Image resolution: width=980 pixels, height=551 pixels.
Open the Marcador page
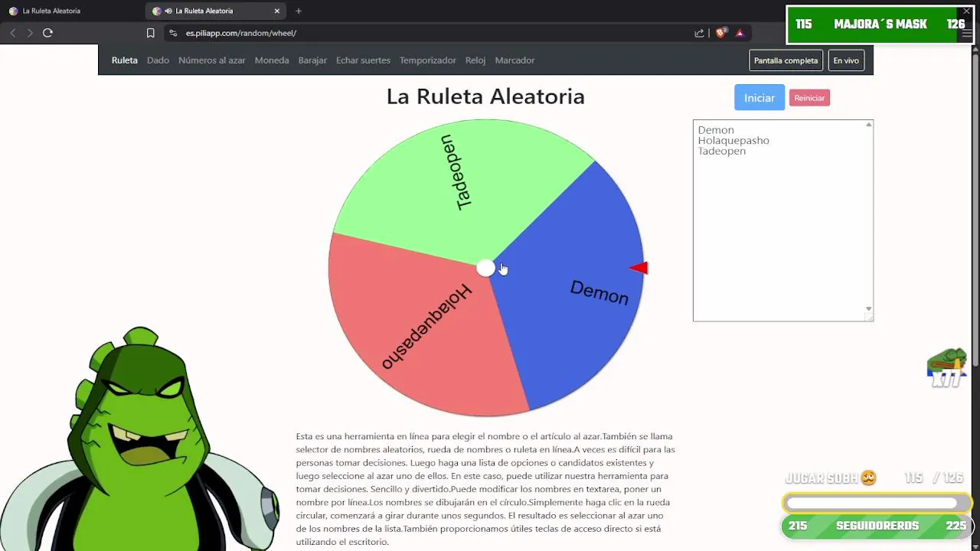coord(514,60)
